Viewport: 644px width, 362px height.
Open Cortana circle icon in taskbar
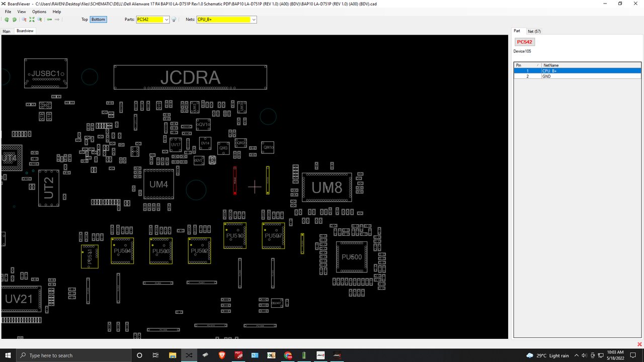click(140, 355)
